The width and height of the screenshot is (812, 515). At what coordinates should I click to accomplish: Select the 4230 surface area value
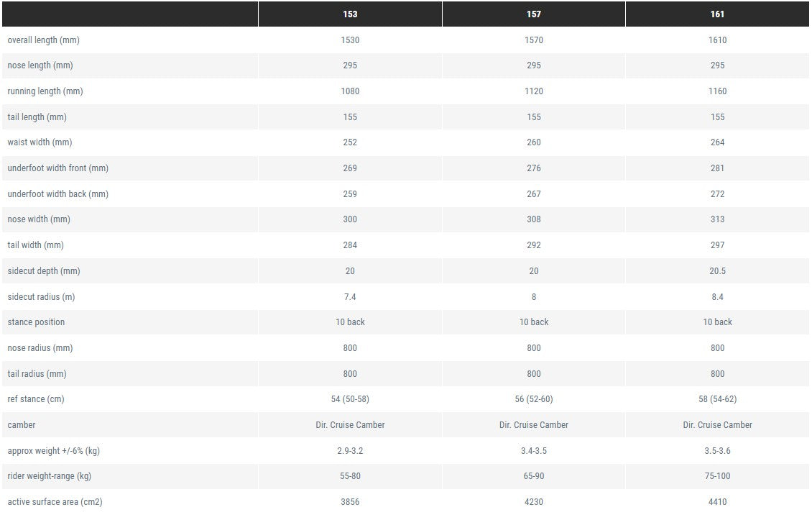[x=533, y=501]
